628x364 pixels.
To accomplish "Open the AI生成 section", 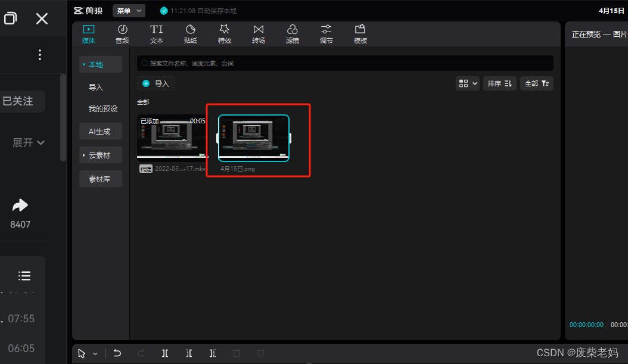I will point(101,131).
